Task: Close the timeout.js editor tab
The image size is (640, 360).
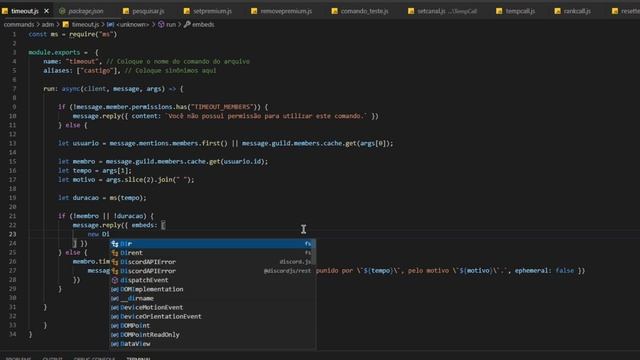Action: [x=47, y=11]
